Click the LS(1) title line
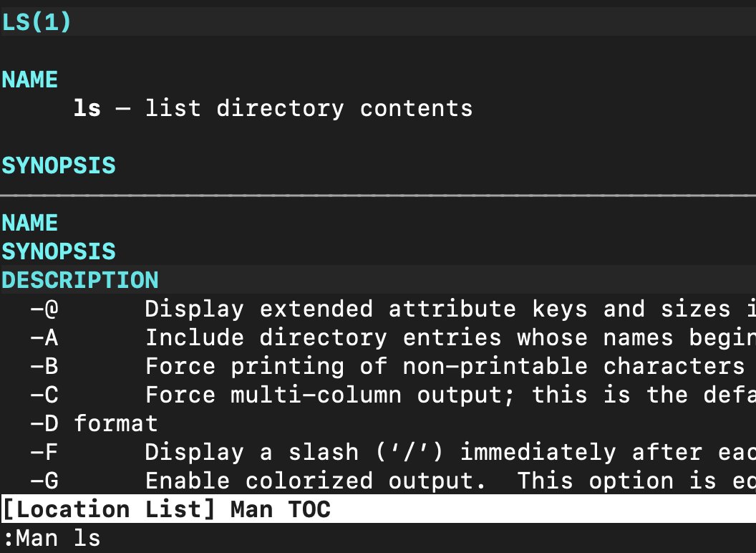Viewport: 756px width, 553px height. coord(37,23)
